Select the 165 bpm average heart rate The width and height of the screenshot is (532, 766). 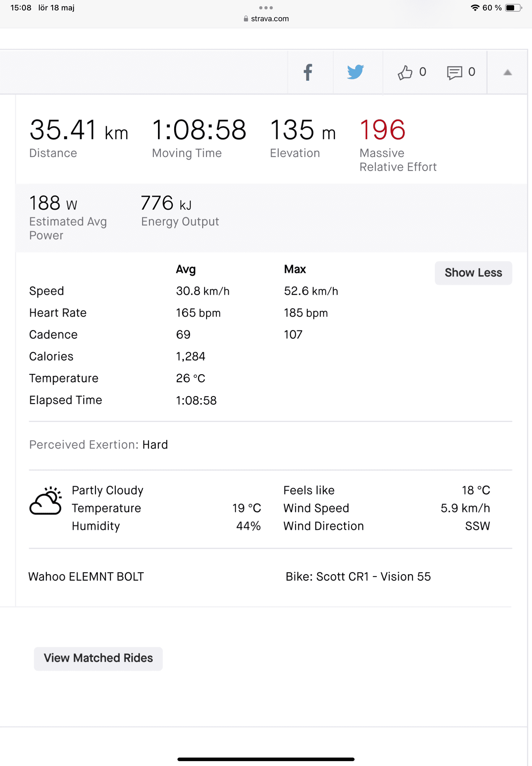pyautogui.click(x=198, y=313)
